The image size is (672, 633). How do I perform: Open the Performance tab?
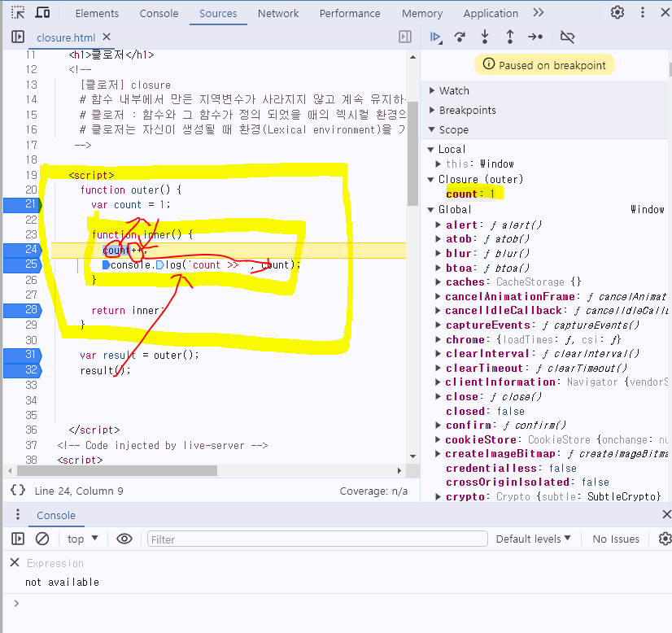[350, 13]
